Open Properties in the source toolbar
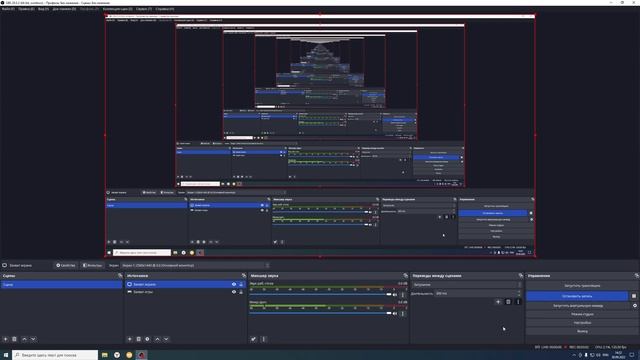Image resolution: width=640 pixels, height=360 pixels. pos(66,265)
